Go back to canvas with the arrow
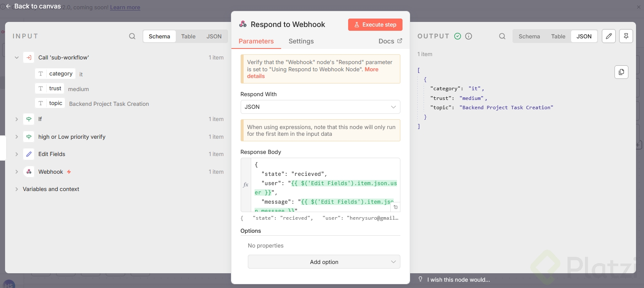The height and width of the screenshot is (288, 644). [x=8, y=6]
